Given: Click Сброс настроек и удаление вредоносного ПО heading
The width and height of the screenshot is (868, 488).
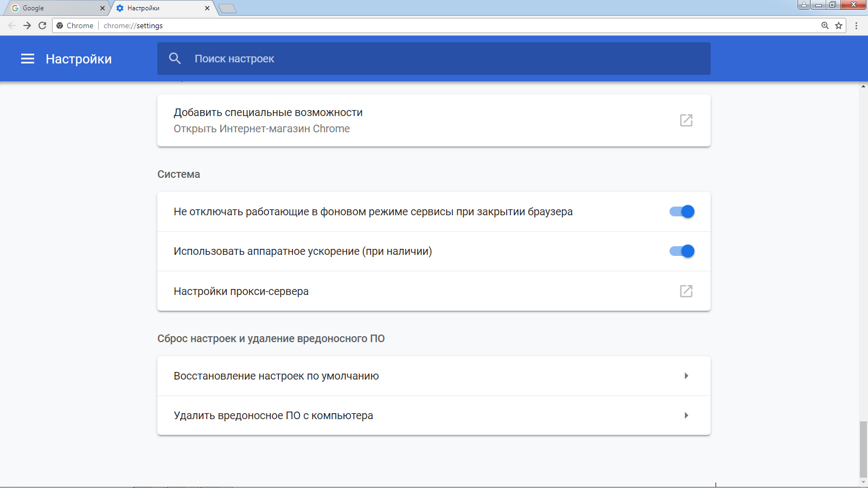Looking at the screenshot, I should (x=271, y=338).
